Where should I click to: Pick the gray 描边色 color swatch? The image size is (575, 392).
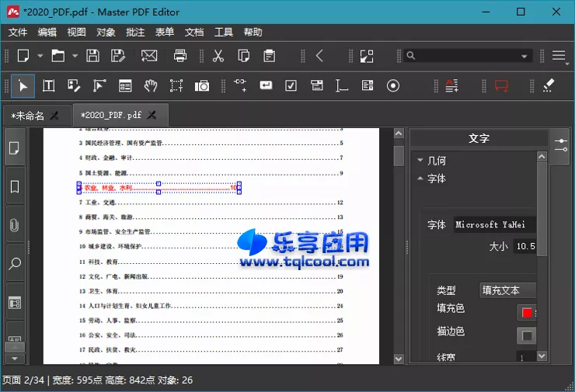coord(527,335)
